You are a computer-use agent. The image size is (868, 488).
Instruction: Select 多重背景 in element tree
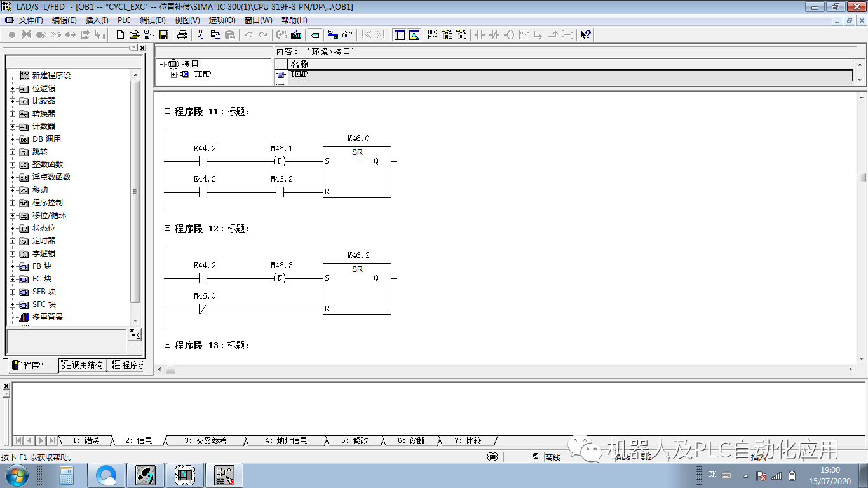[x=48, y=317]
